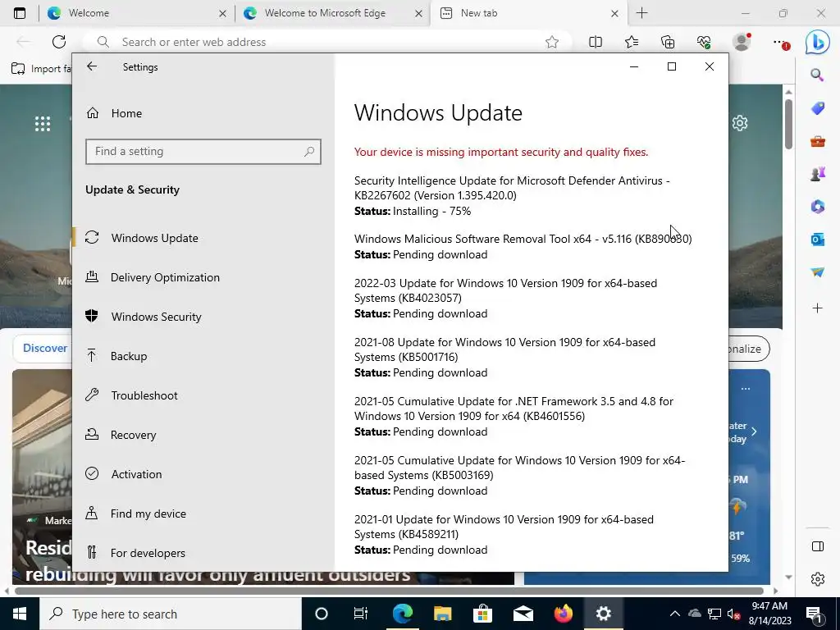Open Edge sidebar Tools briefcase icon

click(x=818, y=141)
